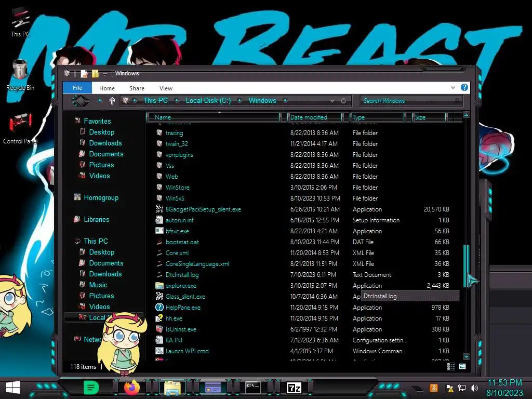The width and height of the screenshot is (532, 399).
Task: Switch to details view icon in status bar
Action: click(x=451, y=366)
